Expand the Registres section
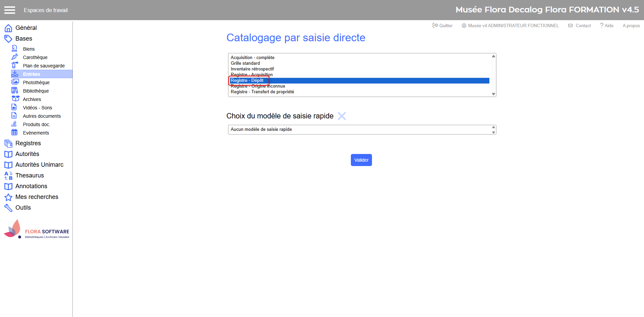Screen dimensions: 644x317 pyautogui.click(x=28, y=143)
